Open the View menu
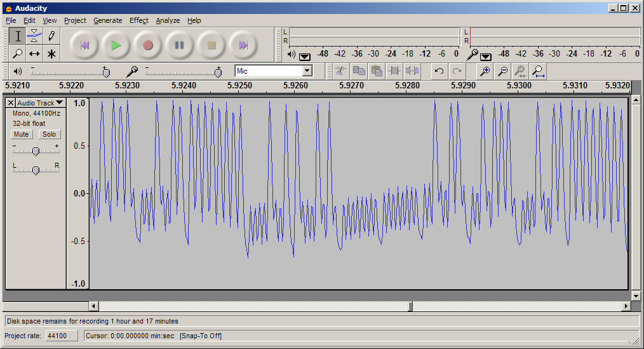 (x=50, y=20)
